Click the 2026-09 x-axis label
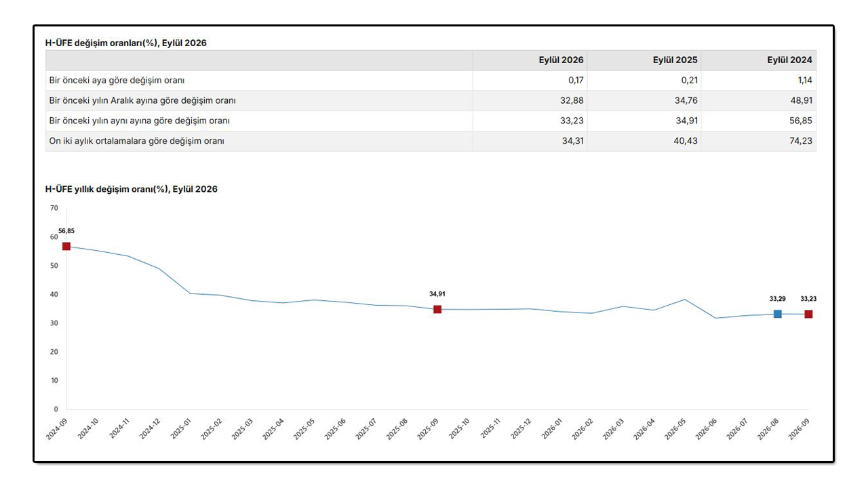The height and width of the screenshot is (488, 868). pyautogui.click(x=799, y=428)
